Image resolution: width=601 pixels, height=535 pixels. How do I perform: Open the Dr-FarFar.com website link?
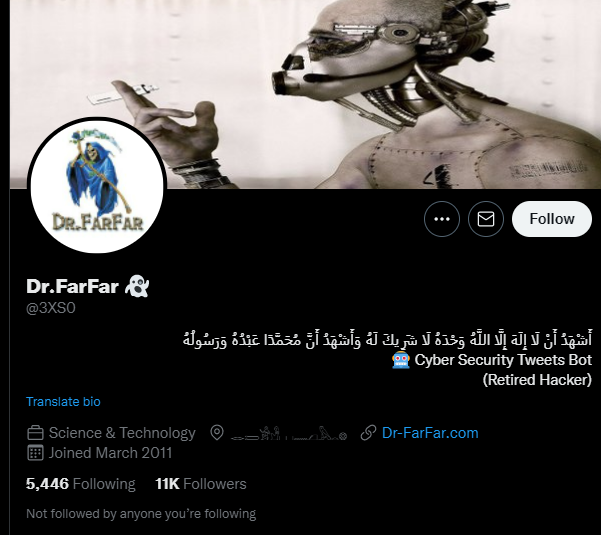point(430,433)
